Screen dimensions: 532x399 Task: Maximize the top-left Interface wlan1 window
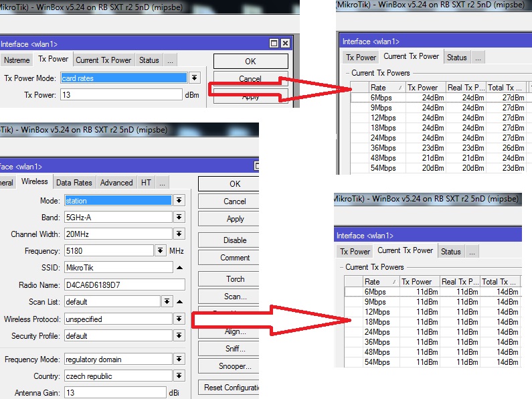274,43
